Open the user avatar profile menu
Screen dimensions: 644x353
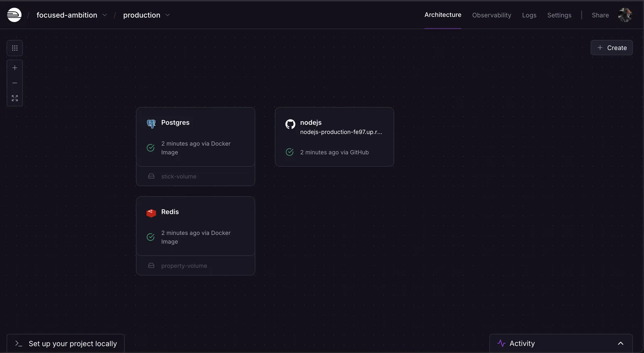[625, 15]
